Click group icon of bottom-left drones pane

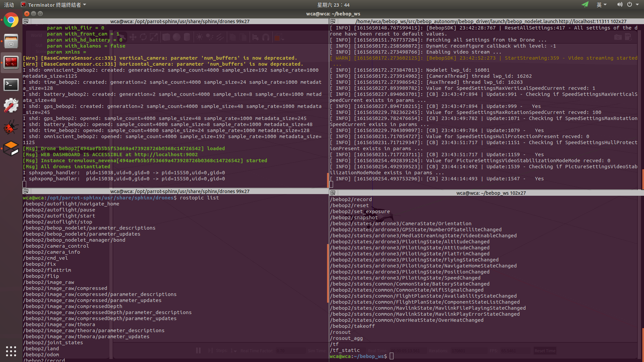25,191
